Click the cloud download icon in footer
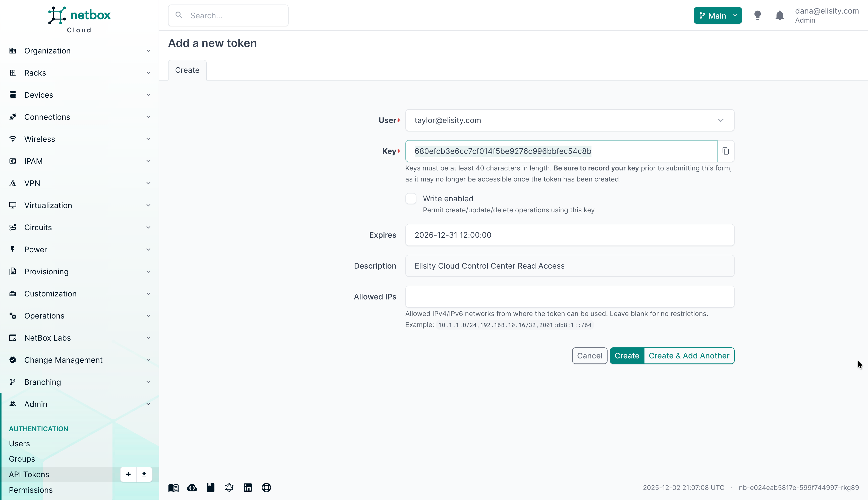This screenshot has height=500, width=868. pos(192,488)
